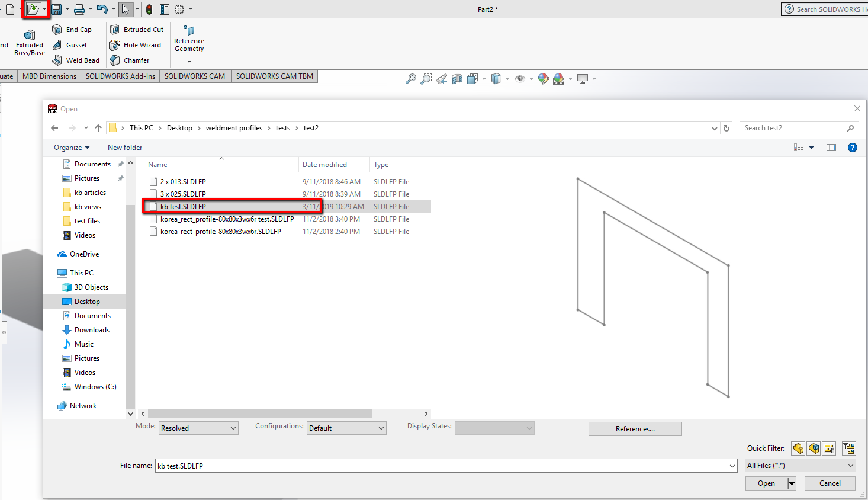Click the References... button
868x500 pixels.
tap(635, 429)
